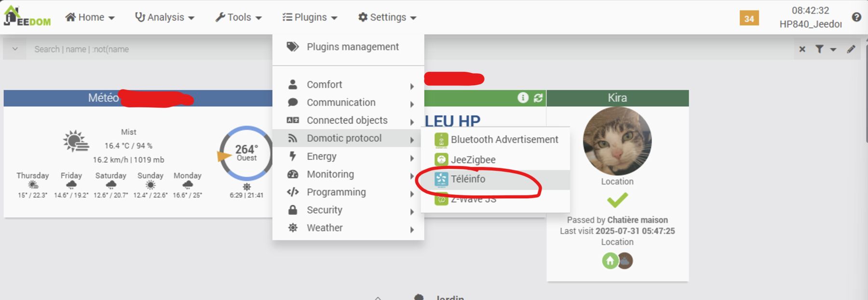Click the Jeedom logo
The height and width of the screenshot is (300, 868).
tap(27, 16)
